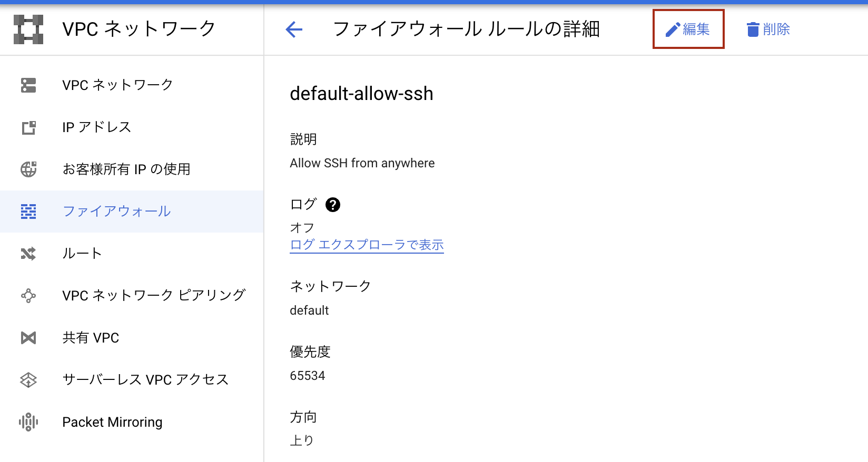This screenshot has height=462, width=868.
Task: Select the VPC ネットワーク sidebar icon
Action: point(28,85)
